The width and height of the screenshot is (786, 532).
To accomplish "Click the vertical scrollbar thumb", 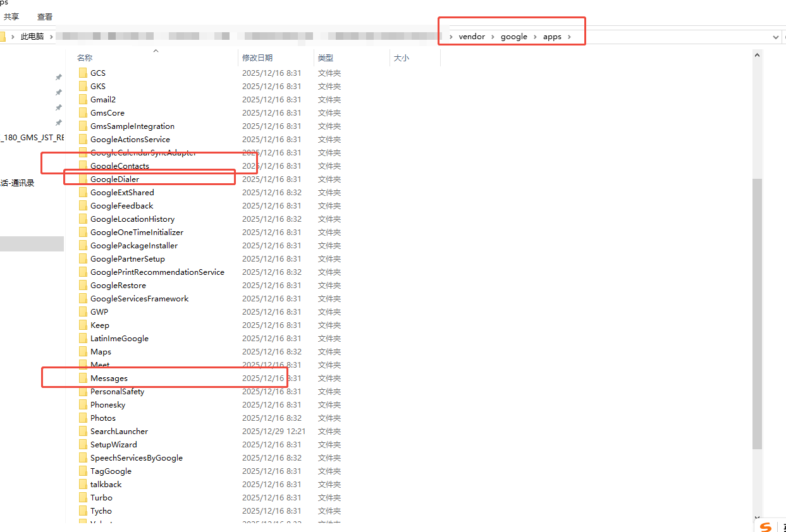I will (758, 313).
